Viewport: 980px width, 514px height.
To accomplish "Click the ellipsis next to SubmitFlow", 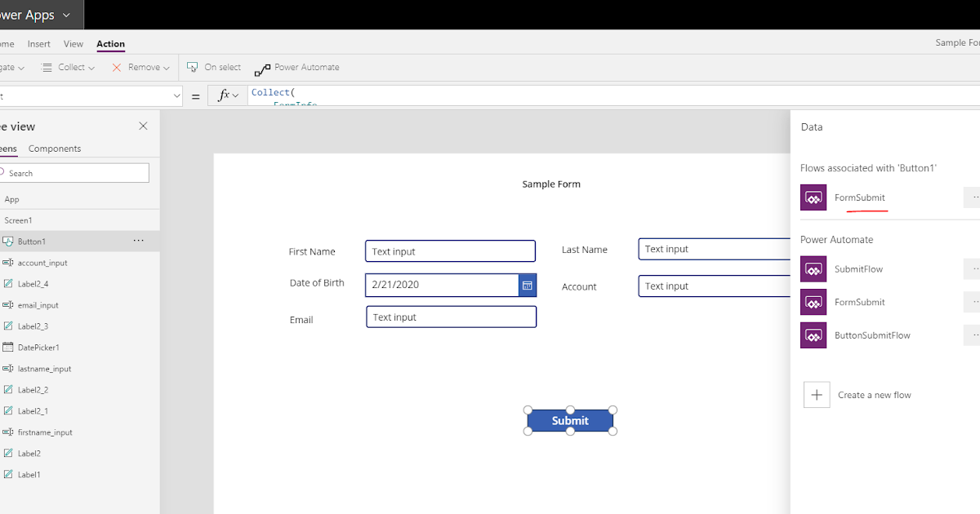I will tap(973, 268).
